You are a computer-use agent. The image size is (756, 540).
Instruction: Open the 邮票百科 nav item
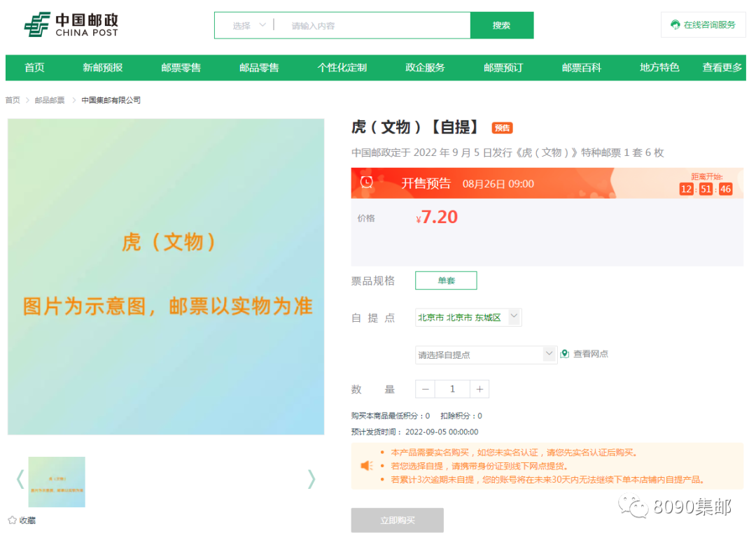[582, 67]
